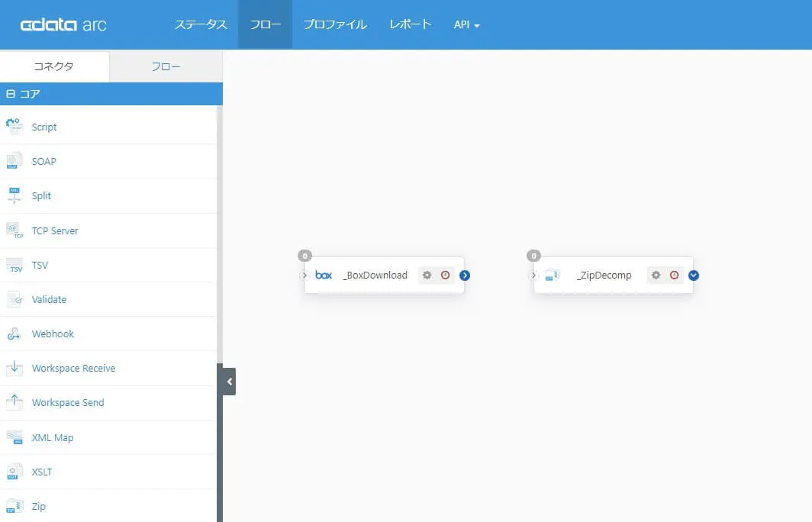Click clock icon on _ZipDecomp node
This screenshot has width=812, height=522.
click(x=675, y=275)
